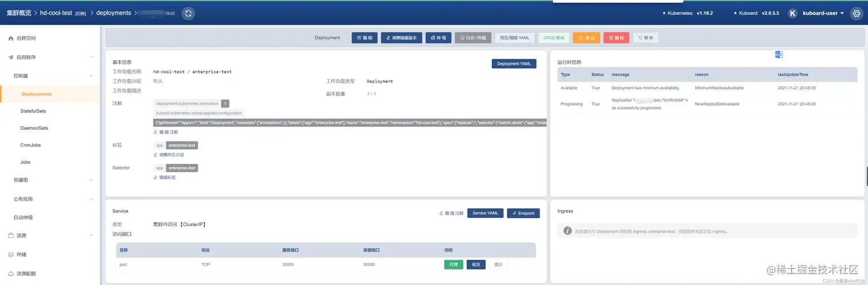The image size is (868, 285).
Task: Click deployments breadcrumb link
Action: tap(114, 13)
